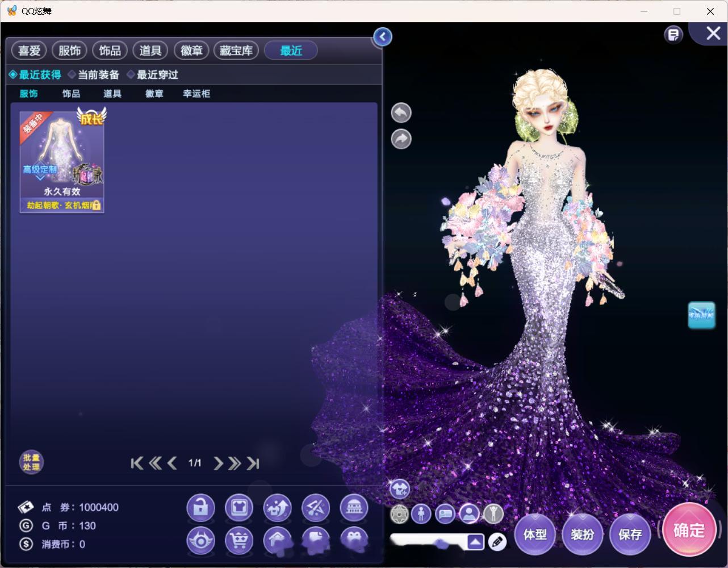Open the 体型 body type button
Image resolution: width=728 pixels, height=568 pixels.
click(x=535, y=534)
